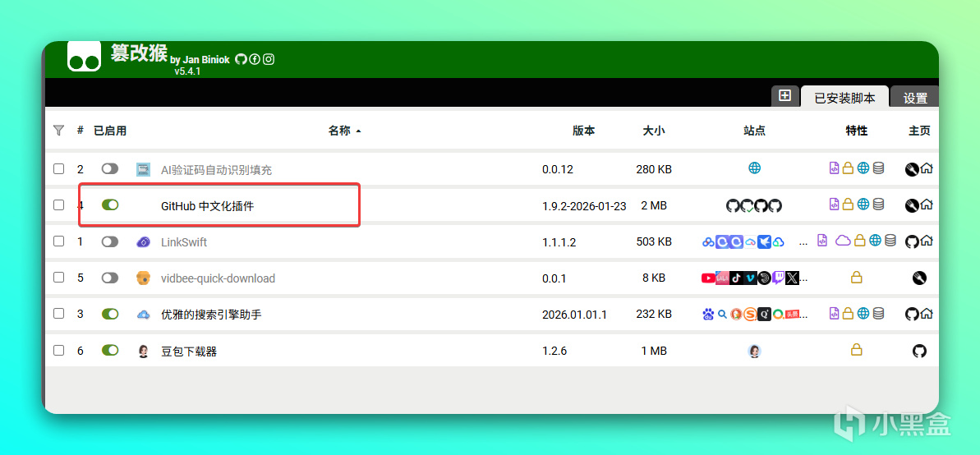This screenshot has width=980, height=455.
Task: Disable the 优雅的搜索引擎助手 script toggle
Action: point(110,314)
